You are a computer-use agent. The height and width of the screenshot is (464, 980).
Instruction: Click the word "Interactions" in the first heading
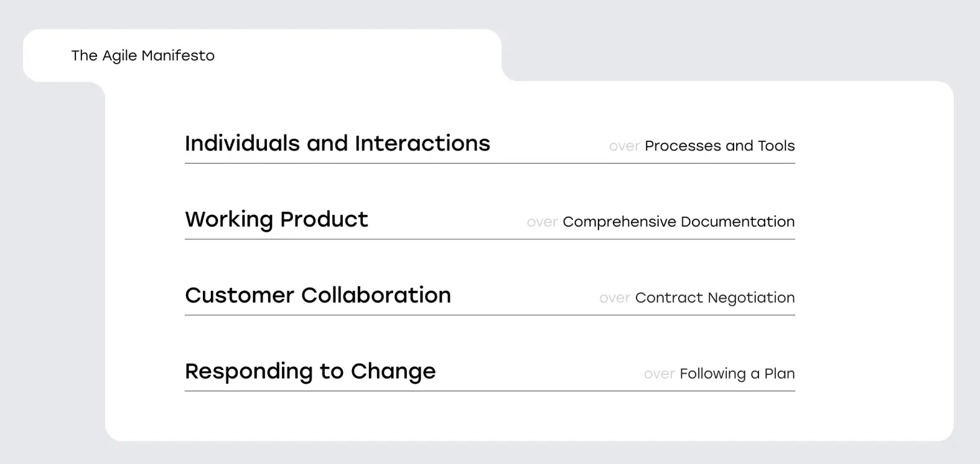422,143
